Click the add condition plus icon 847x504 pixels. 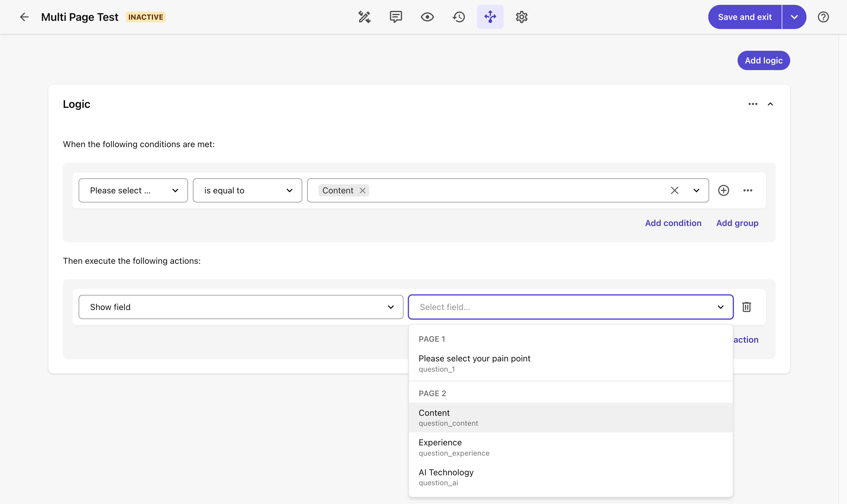pyautogui.click(x=724, y=189)
